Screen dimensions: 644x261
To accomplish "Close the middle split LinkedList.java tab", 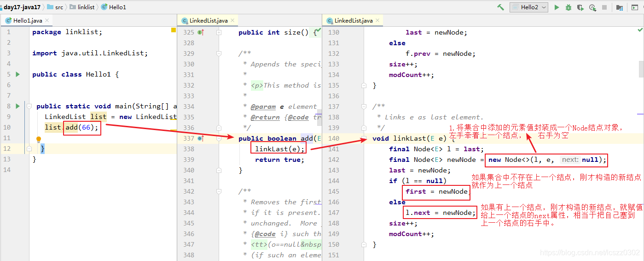I will (232, 20).
